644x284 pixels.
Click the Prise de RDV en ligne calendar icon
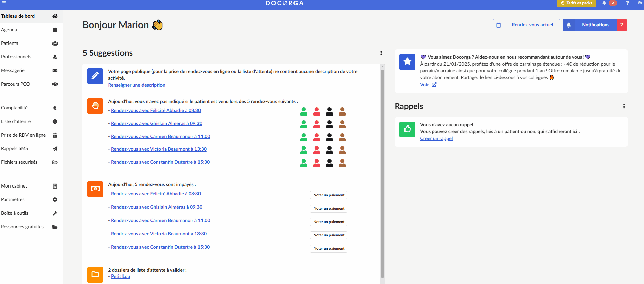pyautogui.click(x=55, y=135)
